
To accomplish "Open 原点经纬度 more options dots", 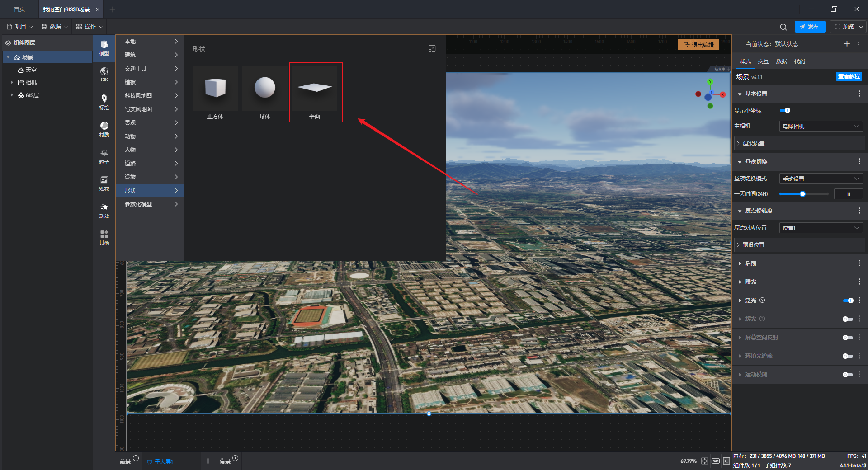I will 859,211.
